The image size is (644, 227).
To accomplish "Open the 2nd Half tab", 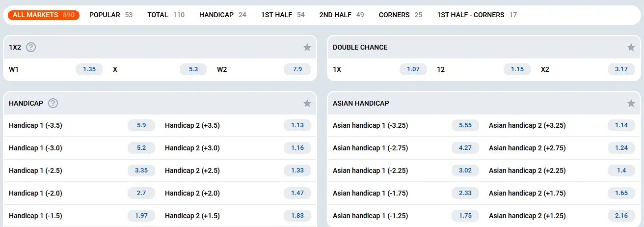I will click(x=341, y=15).
